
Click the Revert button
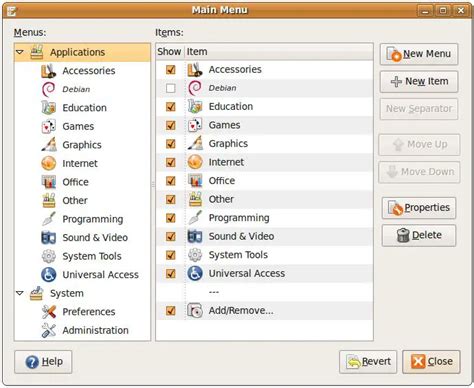368,362
